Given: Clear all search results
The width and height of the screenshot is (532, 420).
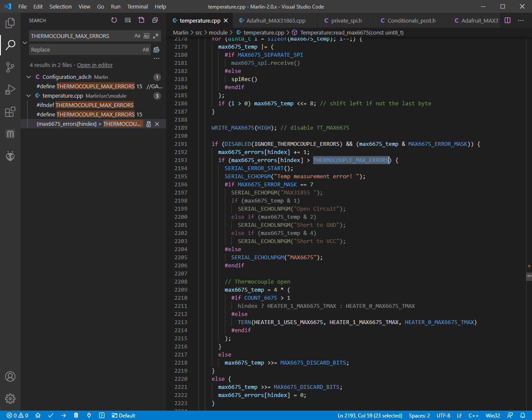Looking at the screenshot, I should point(127,20).
